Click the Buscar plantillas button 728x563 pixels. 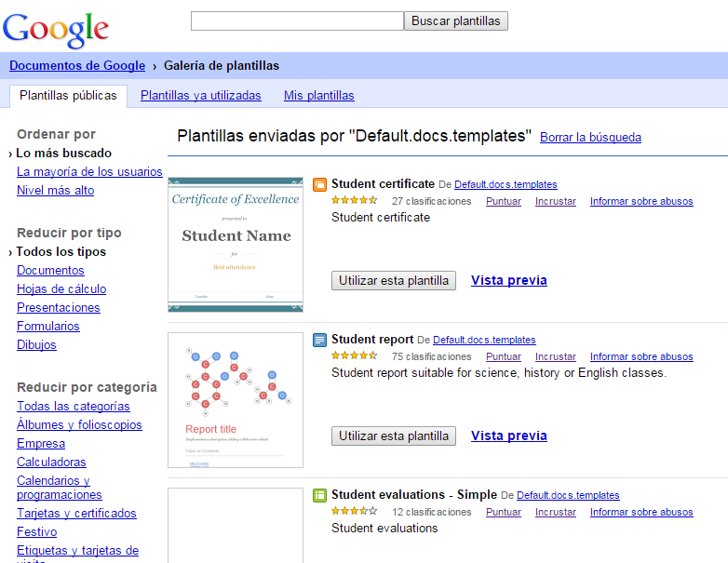456,20
